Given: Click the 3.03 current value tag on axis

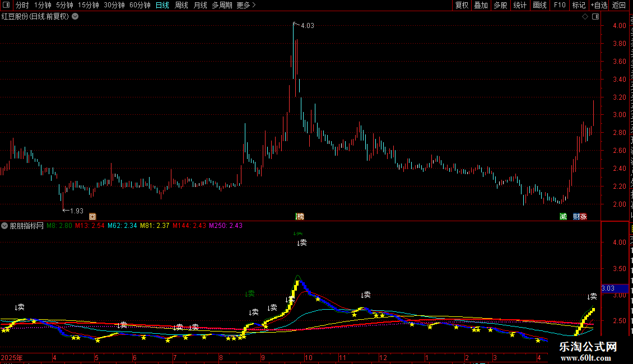Looking at the screenshot, I should coord(615,288).
